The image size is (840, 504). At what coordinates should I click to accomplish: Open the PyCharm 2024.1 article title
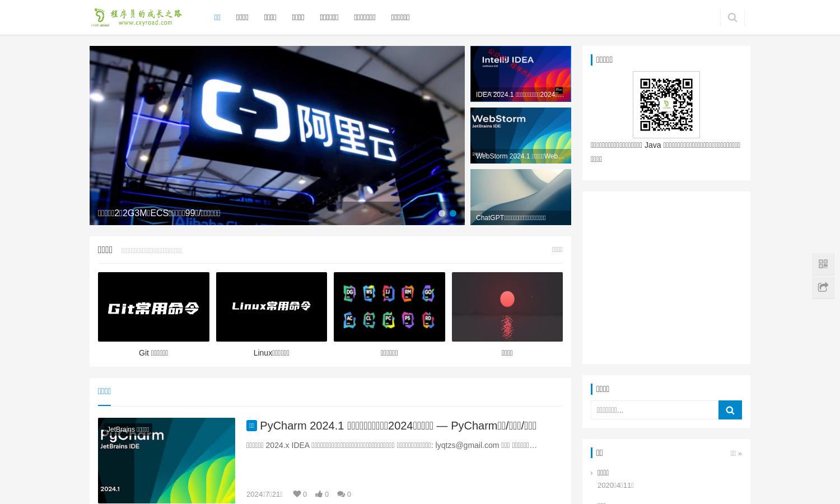pos(398,426)
